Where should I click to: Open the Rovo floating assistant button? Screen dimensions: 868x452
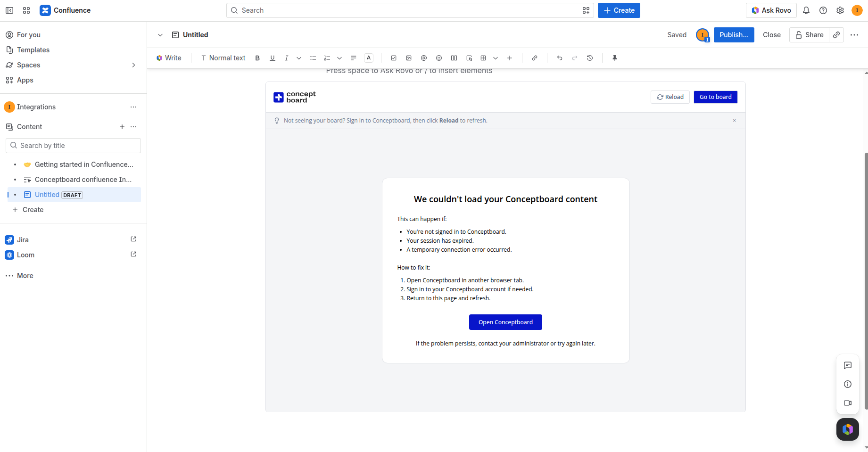click(x=848, y=429)
